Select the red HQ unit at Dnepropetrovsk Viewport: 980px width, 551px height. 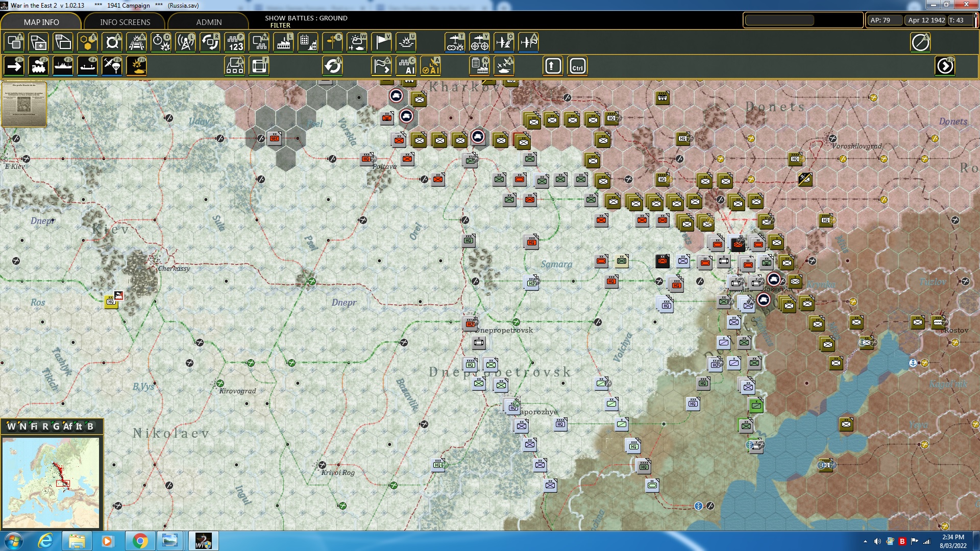470,323
